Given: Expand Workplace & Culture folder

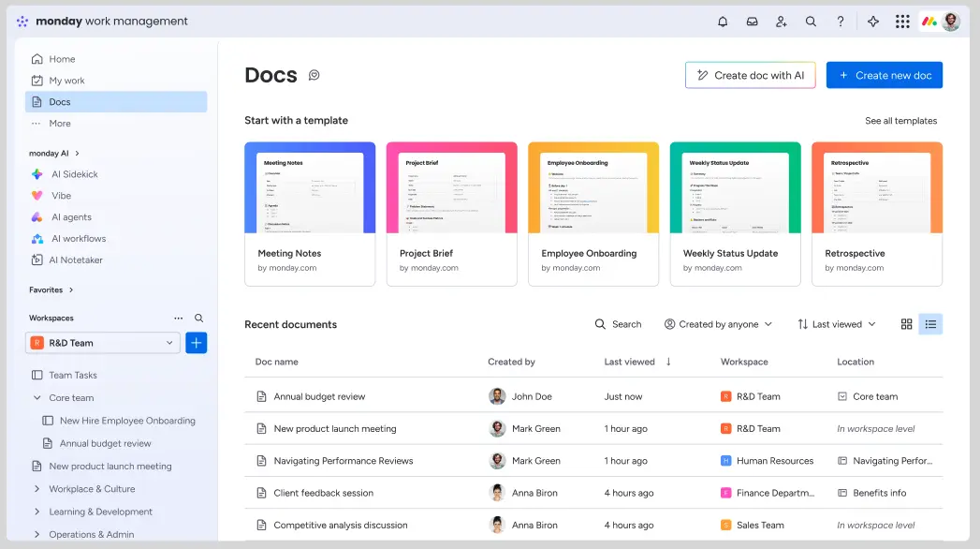Looking at the screenshot, I should [x=37, y=489].
